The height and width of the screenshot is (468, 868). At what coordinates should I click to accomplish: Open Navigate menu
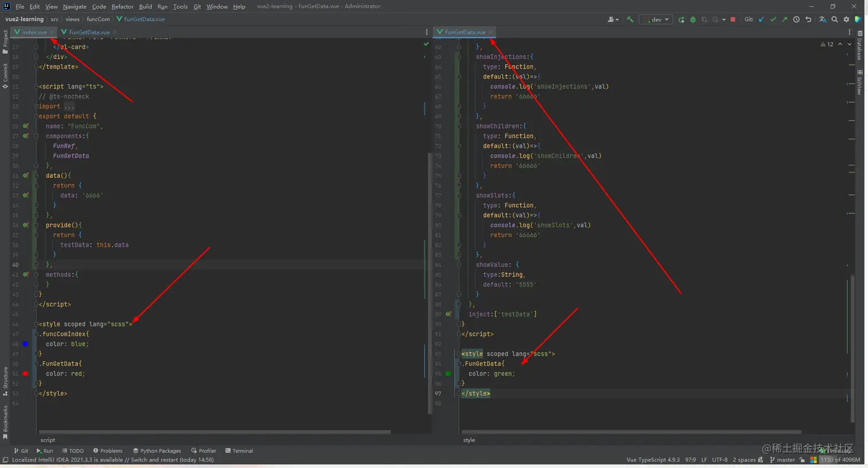(75, 6)
